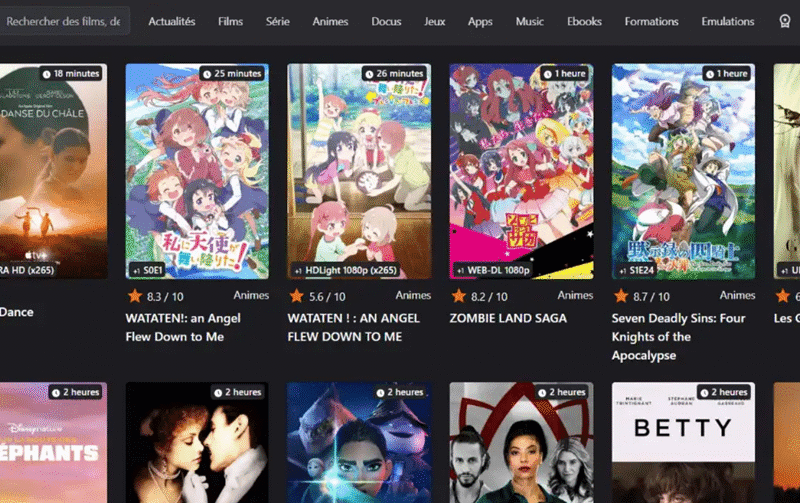This screenshot has width=800, height=503.
Task: Open Seven Deadly Sins: Four Knights title link
Action: [679, 337]
